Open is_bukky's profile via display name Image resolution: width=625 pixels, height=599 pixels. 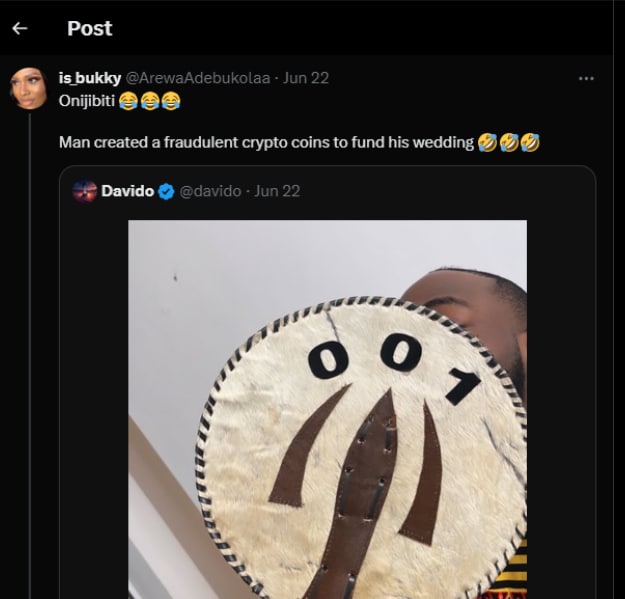click(89, 78)
